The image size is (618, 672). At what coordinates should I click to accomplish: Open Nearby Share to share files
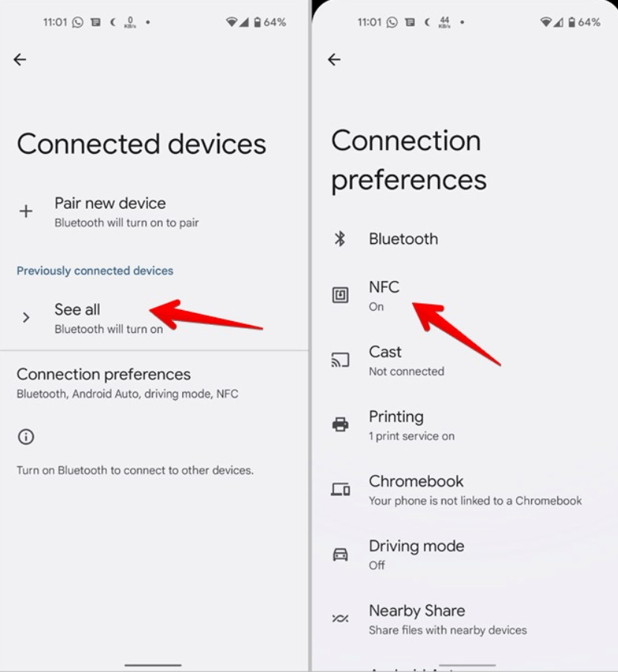click(416, 618)
